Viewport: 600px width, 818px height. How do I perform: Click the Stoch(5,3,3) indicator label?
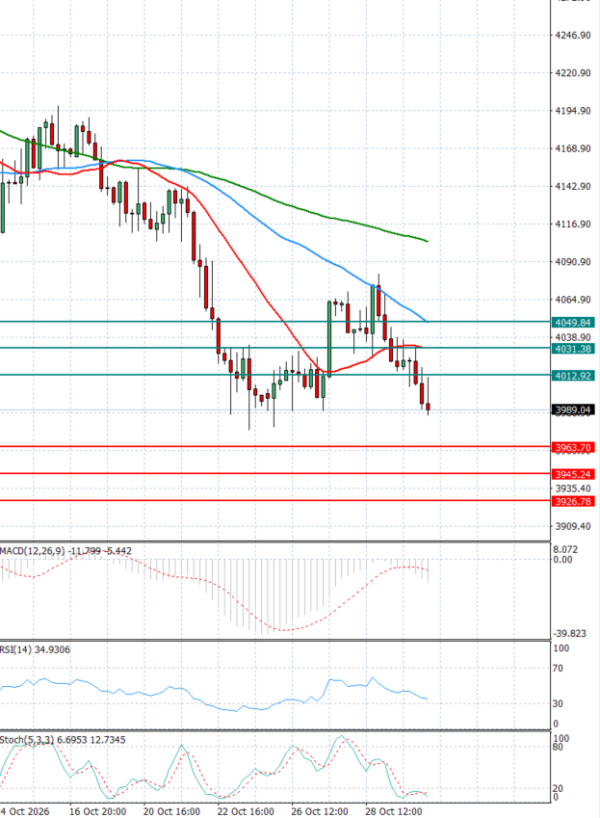27,740
